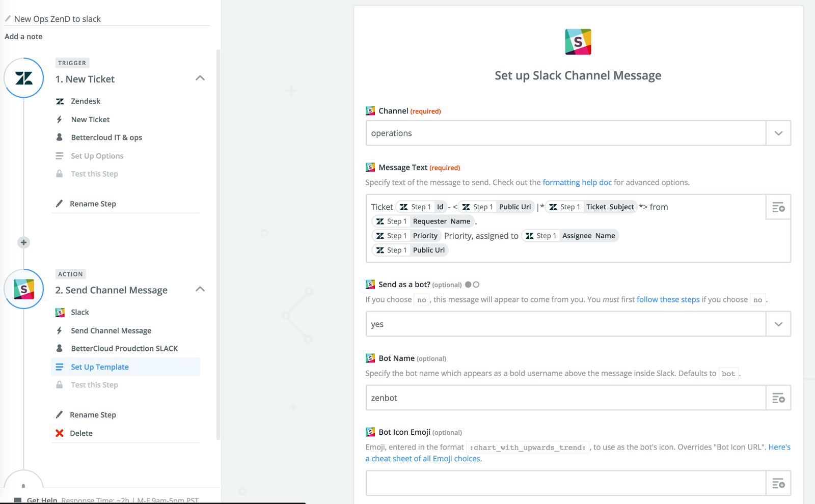
Task: Click into the empty Bot Icon Emoji field
Action: tap(566, 483)
